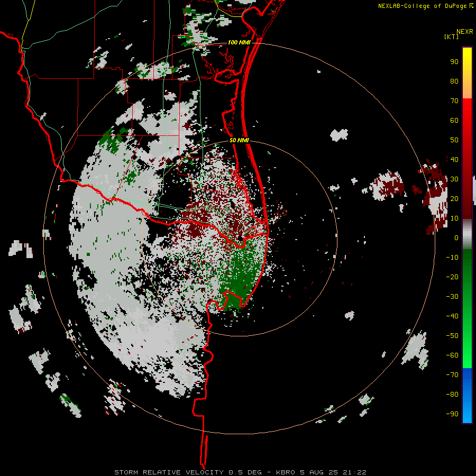Click the 10 value on the velocity scale
Image resolution: width=476 pixels, height=476 pixels.
click(x=454, y=218)
